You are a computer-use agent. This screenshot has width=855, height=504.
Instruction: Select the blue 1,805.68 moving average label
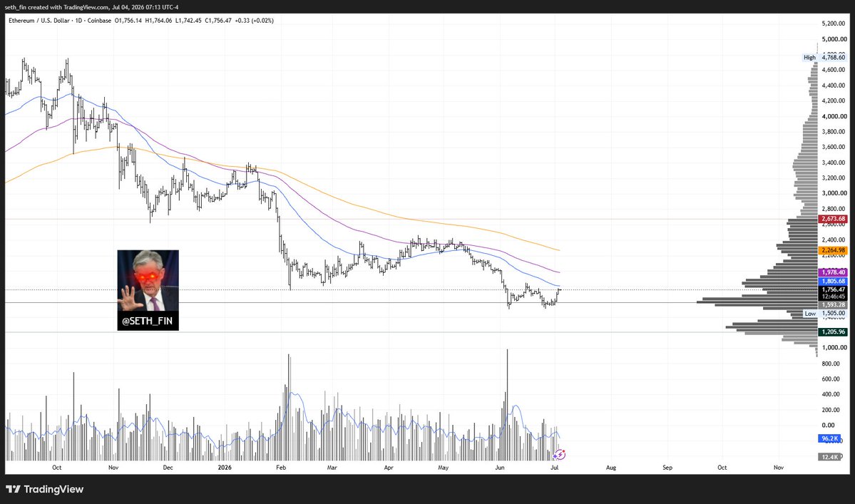click(x=833, y=282)
